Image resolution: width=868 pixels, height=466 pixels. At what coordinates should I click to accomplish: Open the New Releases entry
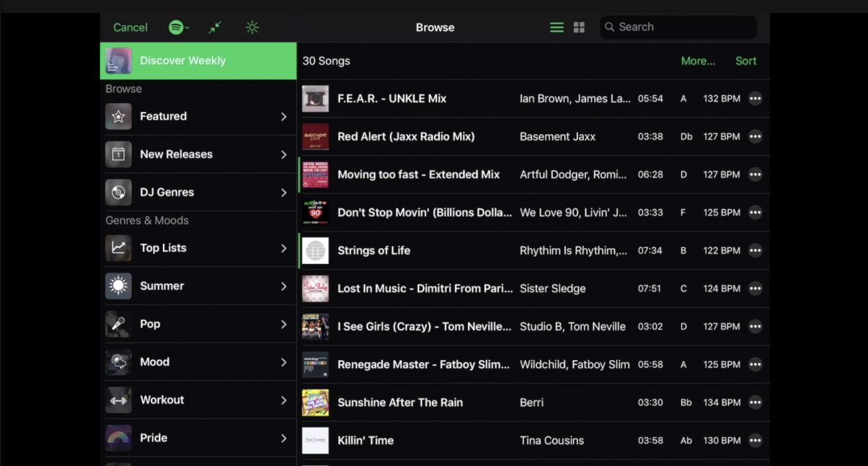point(198,154)
